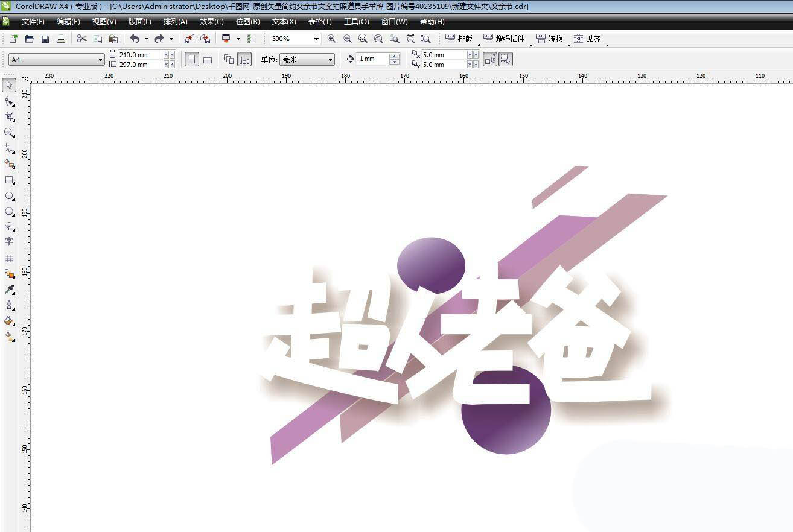This screenshot has height=532, width=793.
Task: Open a file with the Open icon
Action: (x=29, y=39)
